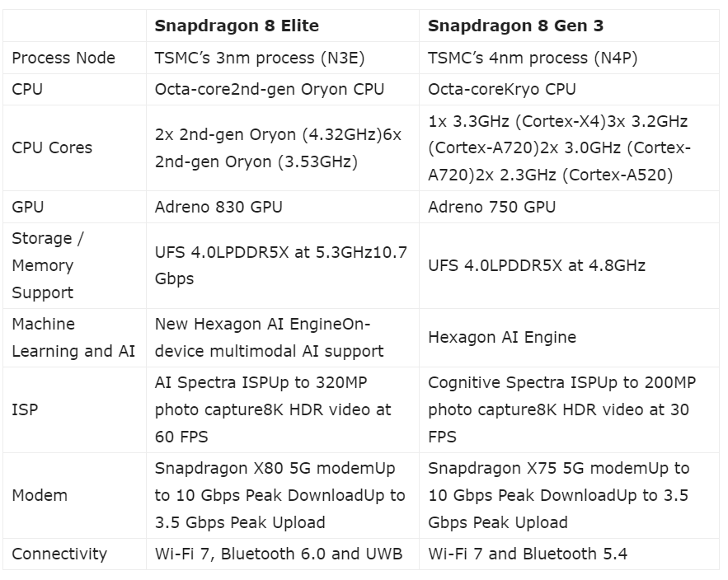Click the LPDDR5X at 4.8GHz cell
The image size is (728, 580).
tap(537, 265)
